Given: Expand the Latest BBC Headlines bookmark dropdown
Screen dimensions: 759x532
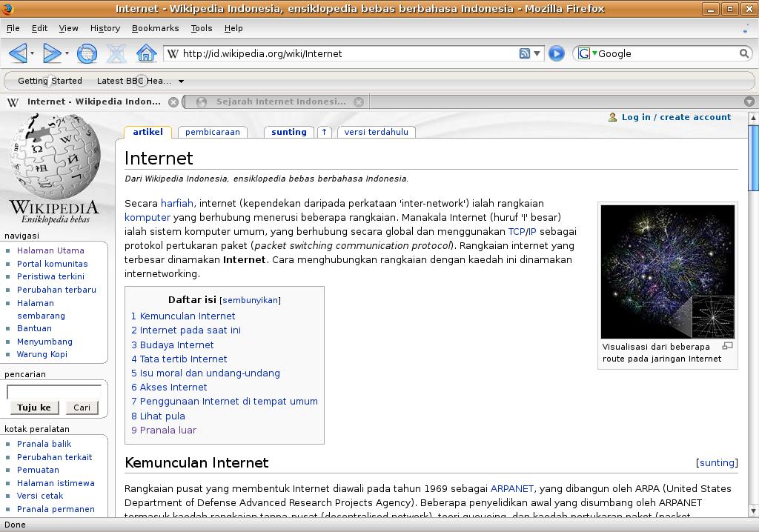Looking at the screenshot, I should click(x=181, y=81).
